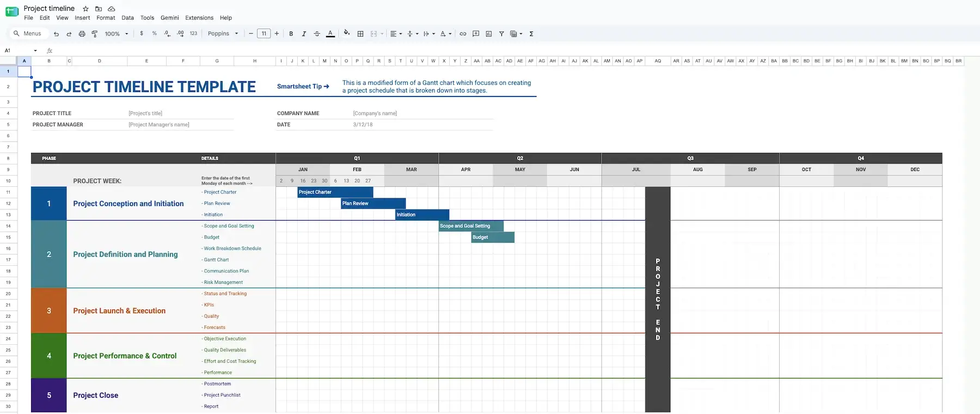980x414 pixels.
Task: Decrease font size with minus button
Action: click(251, 33)
